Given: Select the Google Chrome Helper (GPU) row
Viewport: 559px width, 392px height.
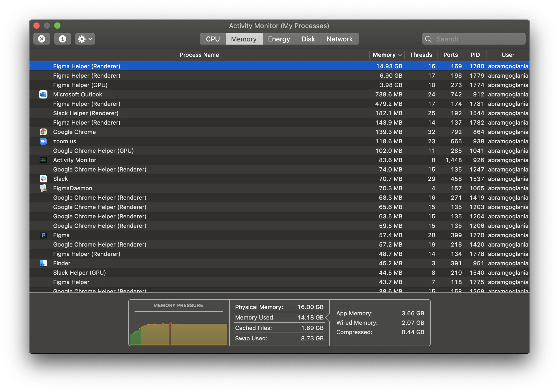Looking at the screenshot, I should click(279, 151).
